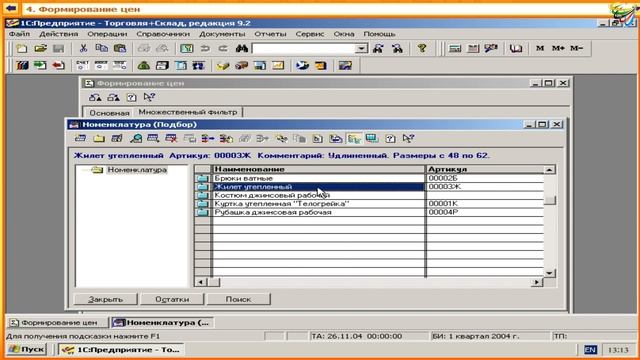Click the arrow-question help icon in Формирование цен window

[x=149, y=98]
